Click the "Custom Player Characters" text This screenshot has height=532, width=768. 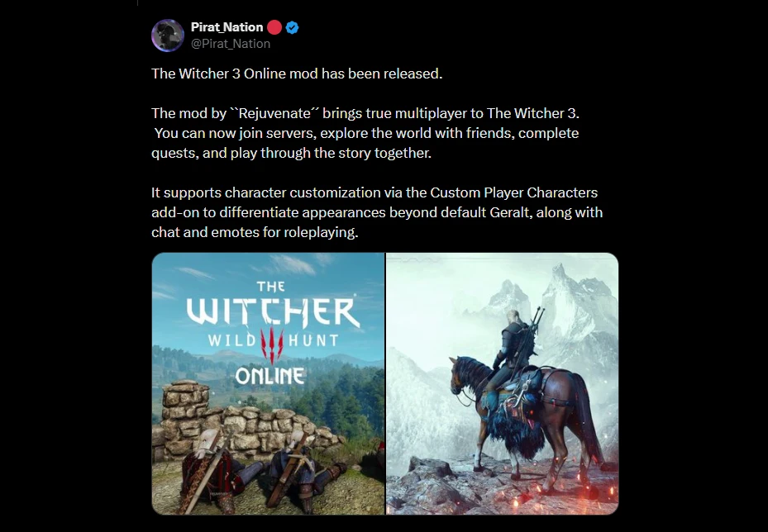coord(514,192)
